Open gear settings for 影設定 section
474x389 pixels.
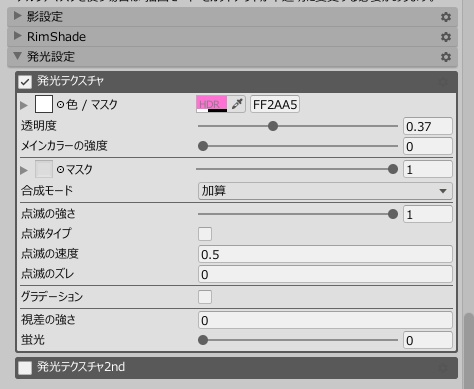(x=446, y=17)
